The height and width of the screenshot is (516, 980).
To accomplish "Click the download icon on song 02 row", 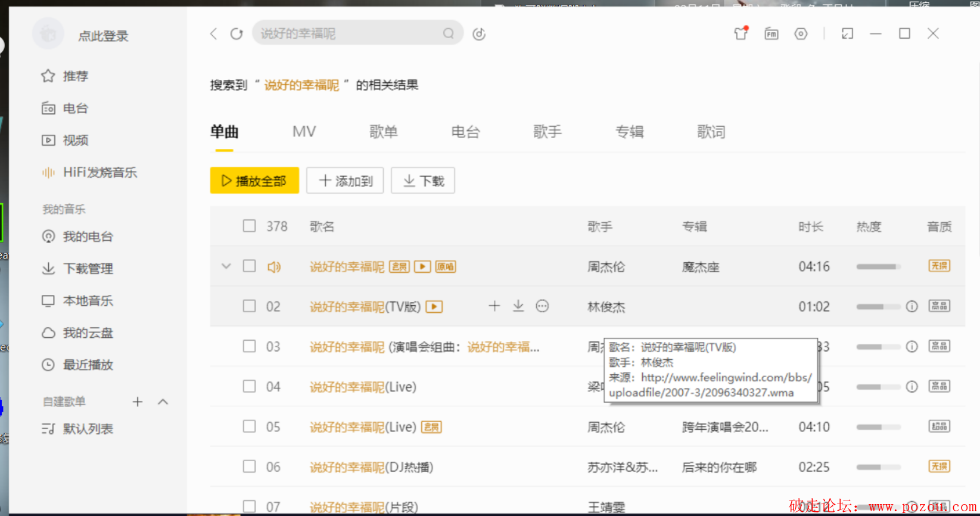I will [x=518, y=306].
